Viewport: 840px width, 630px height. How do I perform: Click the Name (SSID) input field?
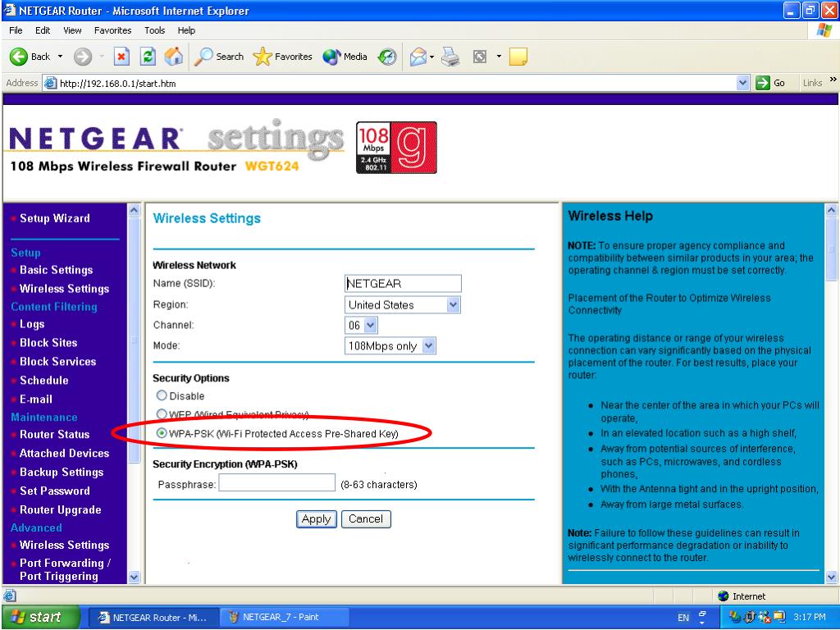point(403,283)
